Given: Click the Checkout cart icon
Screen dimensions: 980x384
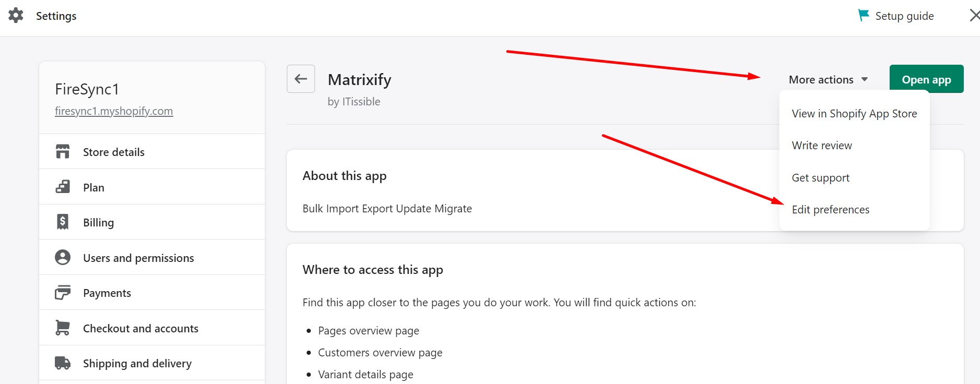Looking at the screenshot, I should click(63, 328).
